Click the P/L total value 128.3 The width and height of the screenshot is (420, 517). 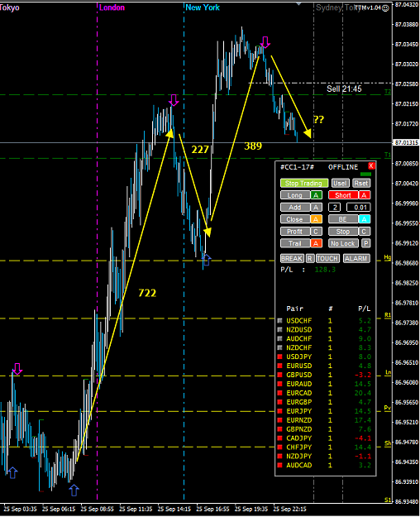click(325, 270)
